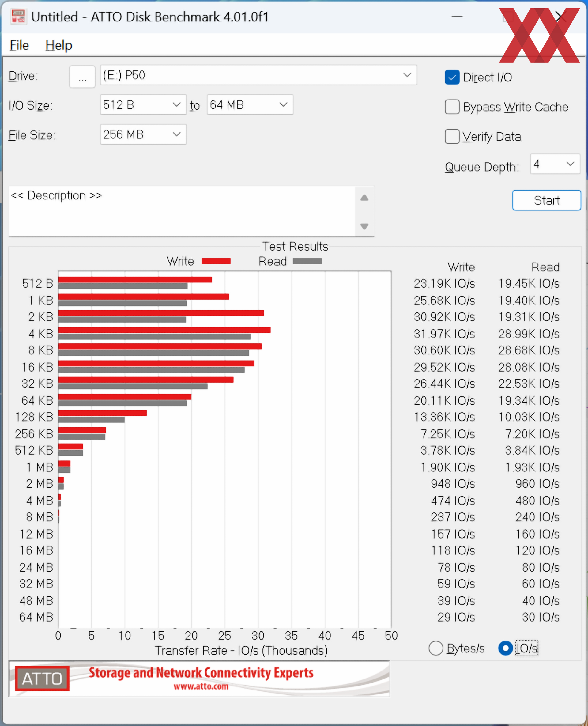Click the ATTO logo in banner
This screenshot has width=588, height=726.
click(42, 679)
